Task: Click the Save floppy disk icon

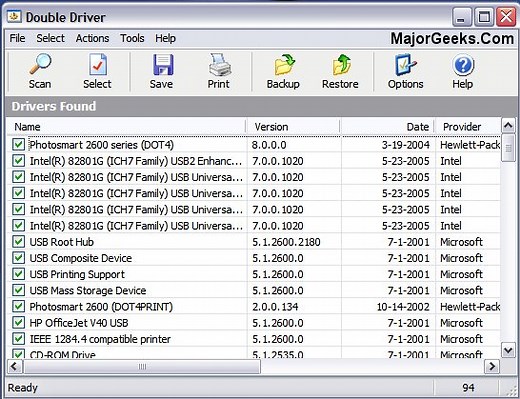Action: [x=163, y=64]
